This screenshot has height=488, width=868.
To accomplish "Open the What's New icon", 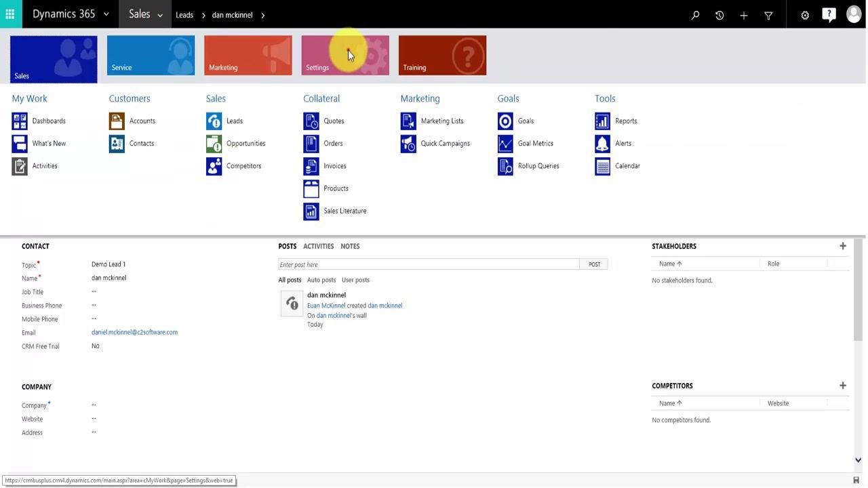I will point(20,143).
